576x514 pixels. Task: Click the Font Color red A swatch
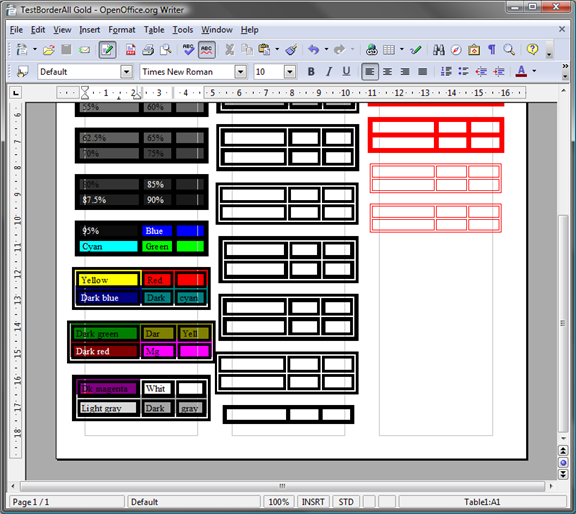click(521, 71)
